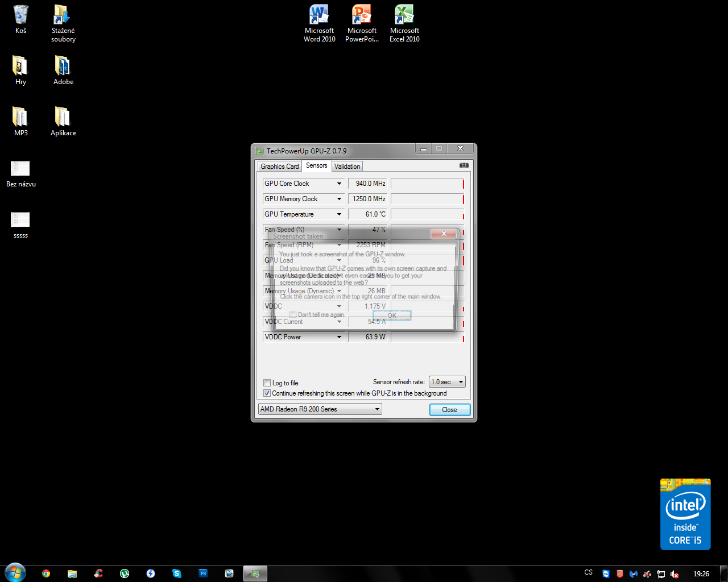Switch to the Graphics Card tab
The height and width of the screenshot is (582, 728).
[x=279, y=167]
